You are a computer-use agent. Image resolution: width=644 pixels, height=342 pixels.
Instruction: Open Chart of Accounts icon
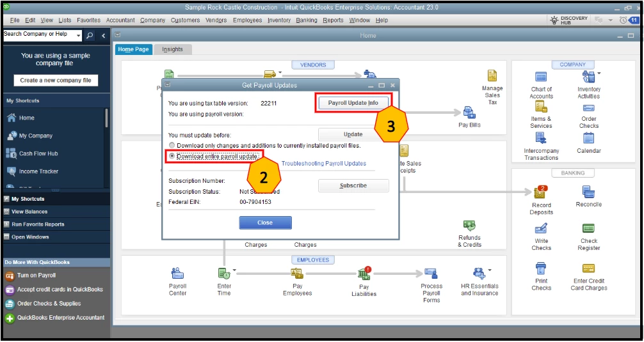coord(541,77)
